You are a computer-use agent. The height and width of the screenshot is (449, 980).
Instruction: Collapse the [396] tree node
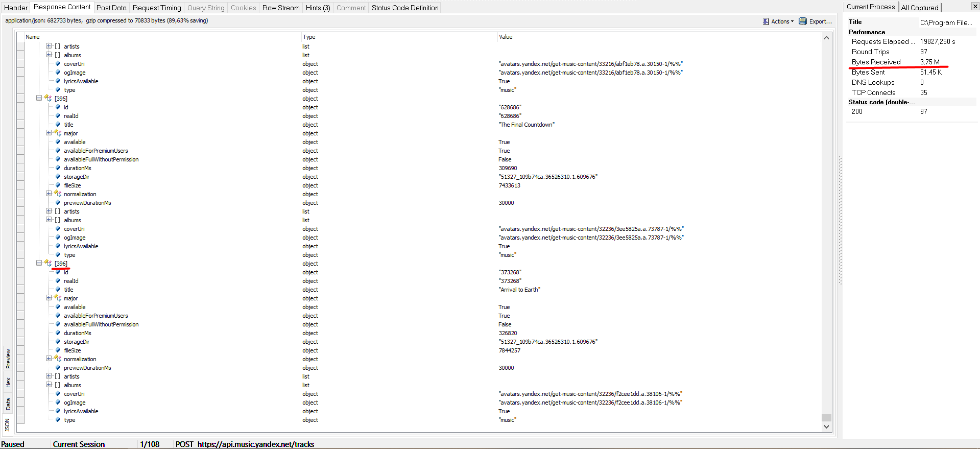(39, 263)
